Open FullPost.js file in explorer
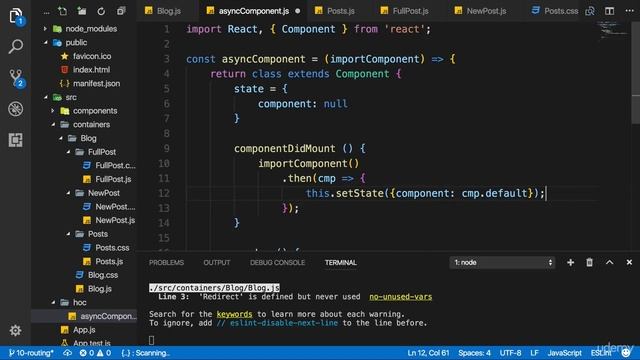The width and height of the screenshot is (640, 360). click(113, 179)
